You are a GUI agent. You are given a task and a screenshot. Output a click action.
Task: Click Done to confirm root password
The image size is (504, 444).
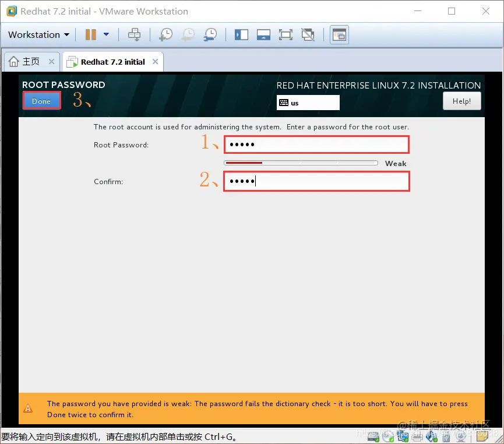tap(41, 101)
